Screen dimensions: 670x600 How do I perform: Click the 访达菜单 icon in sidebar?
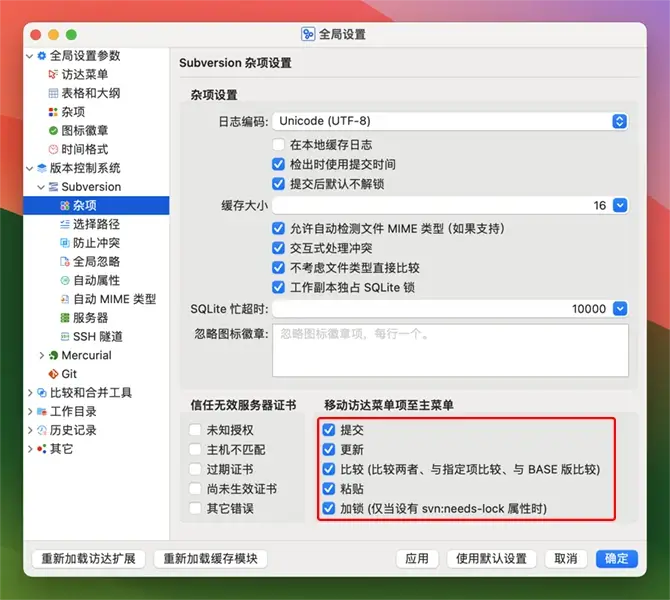click(x=53, y=74)
